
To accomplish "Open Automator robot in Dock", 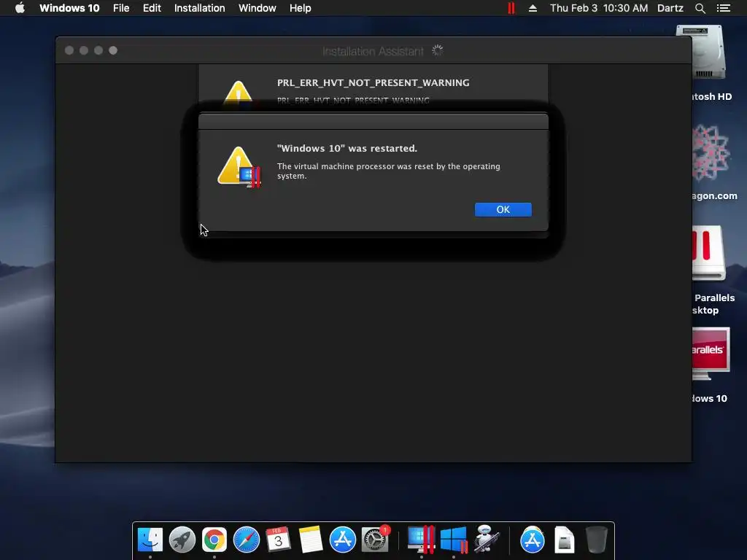I will coord(486,540).
